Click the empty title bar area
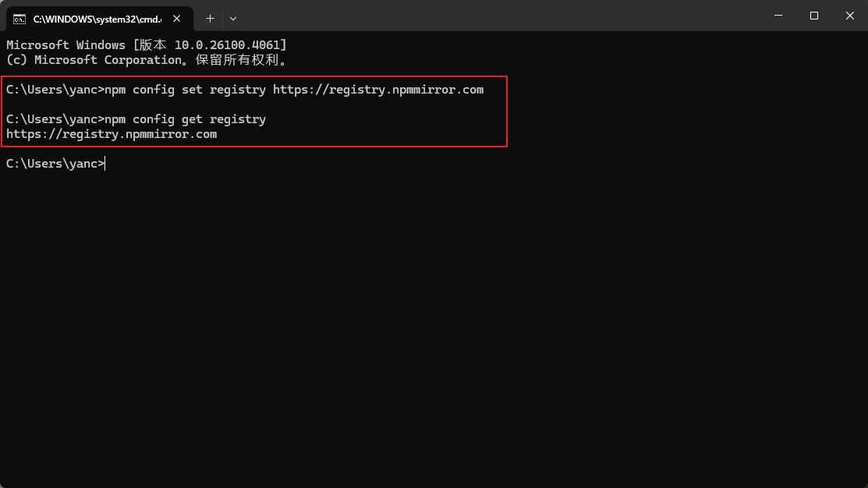 498,16
